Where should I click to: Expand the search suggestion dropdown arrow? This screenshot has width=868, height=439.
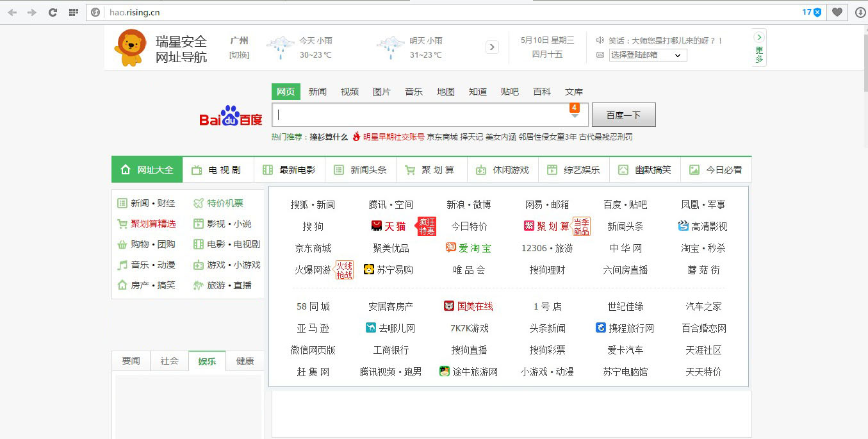(575, 115)
